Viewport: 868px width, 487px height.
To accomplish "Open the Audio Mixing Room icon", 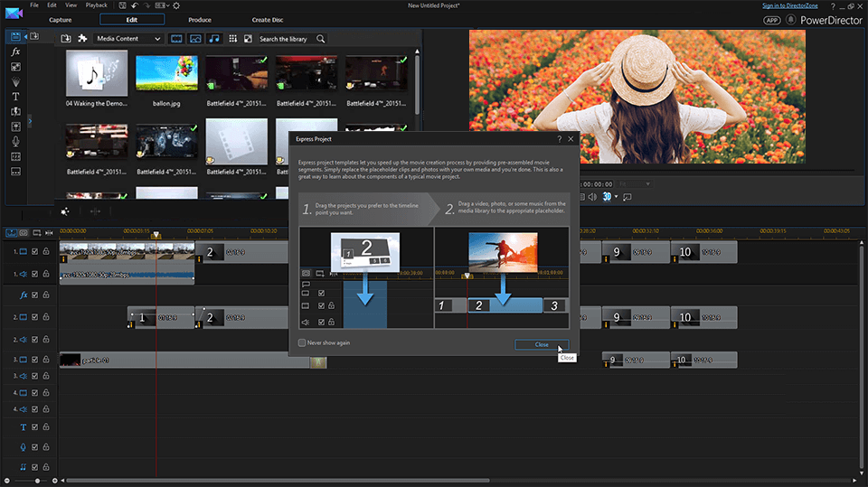I will click(x=15, y=126).
